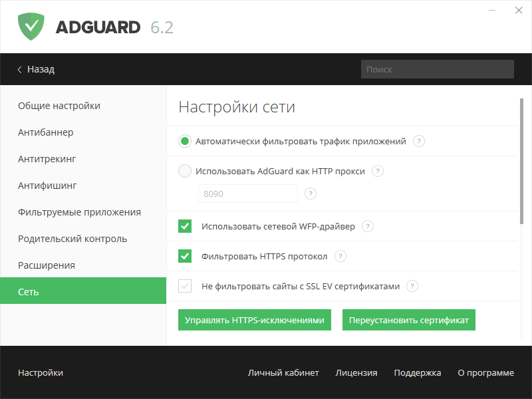Click Управлять HTTPS-исключениями button
532x399 pixels.
point(255,320)
